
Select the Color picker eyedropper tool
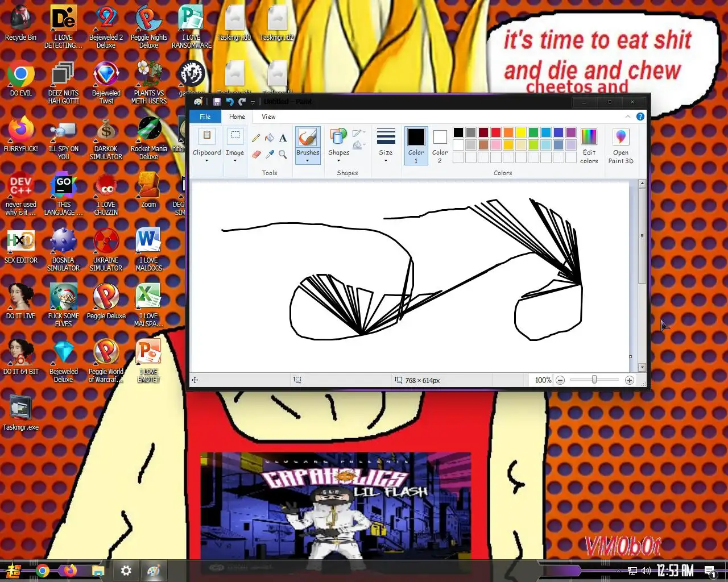[x=269, y=154]
